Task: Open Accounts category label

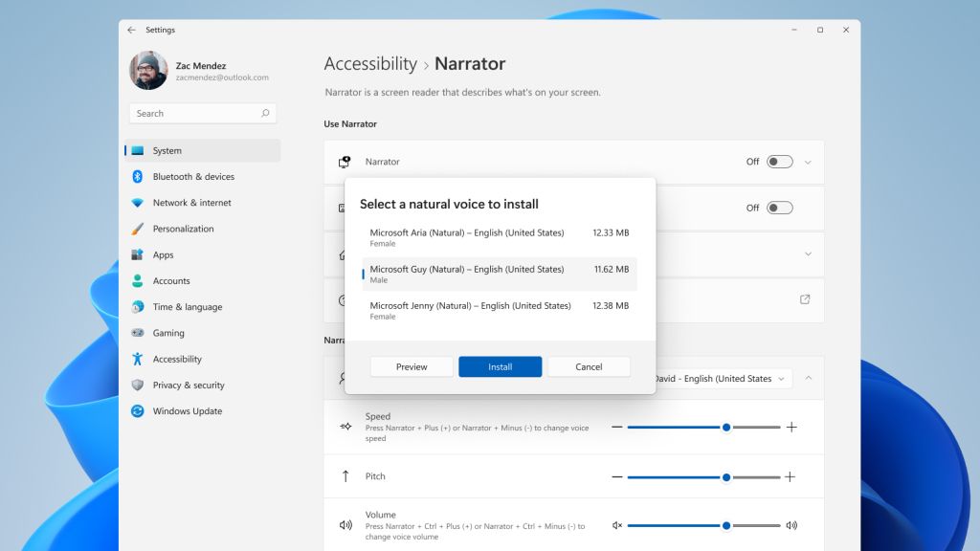Action: tap(171, 281)
